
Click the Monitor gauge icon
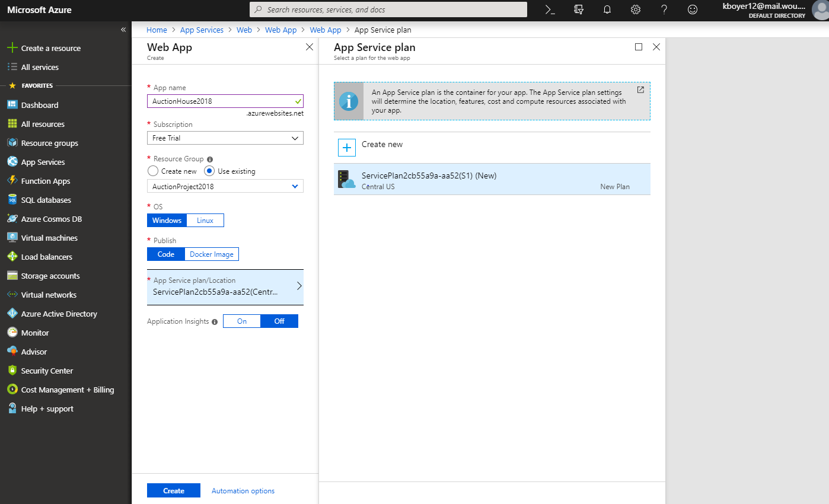point(12,333)
